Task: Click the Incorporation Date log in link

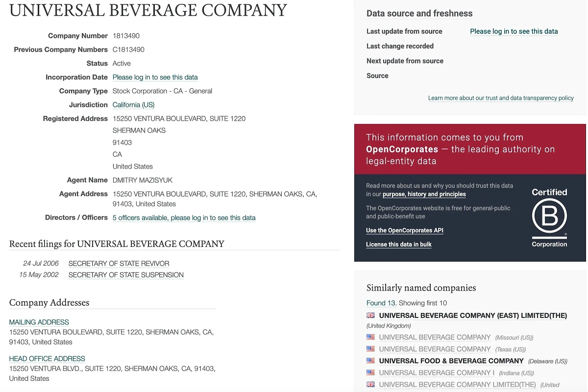Action: tap(155, 77)
